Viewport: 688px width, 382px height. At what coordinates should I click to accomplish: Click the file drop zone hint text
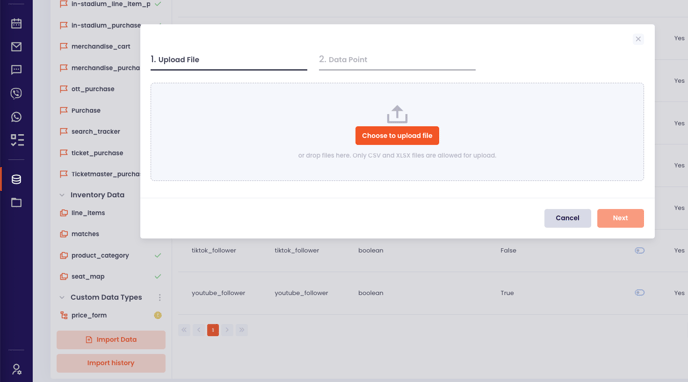pyautogui.click(x=397, y=155)
